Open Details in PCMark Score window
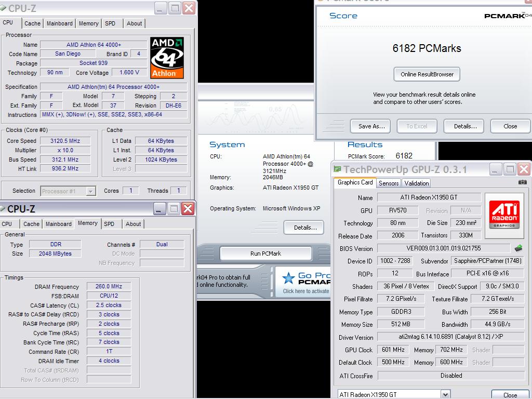The width and height of the screenshot is (532, 399). pyautogui.click(x=464, y=126)
